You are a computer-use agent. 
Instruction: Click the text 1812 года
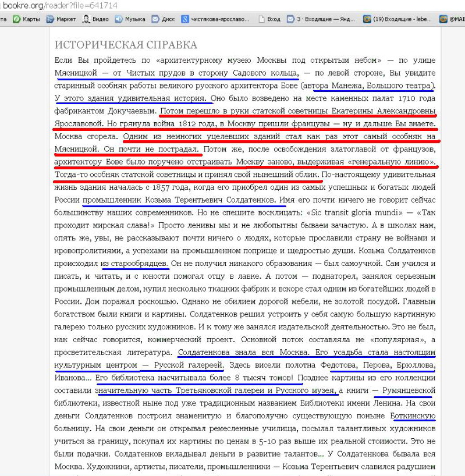point(197,124)
